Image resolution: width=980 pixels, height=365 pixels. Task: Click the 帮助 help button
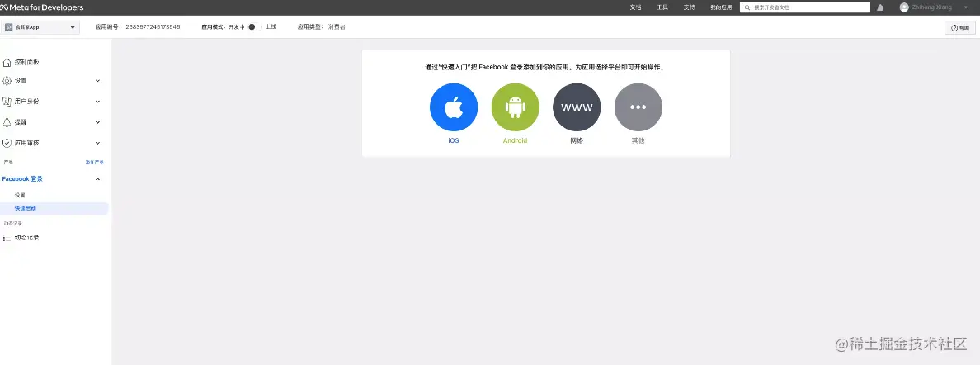(960, 27)
